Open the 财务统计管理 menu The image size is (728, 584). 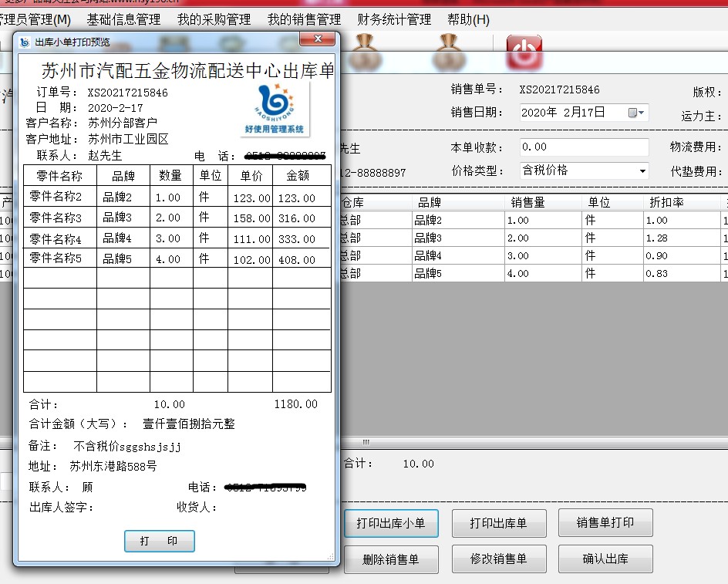(x=394, y=19)
